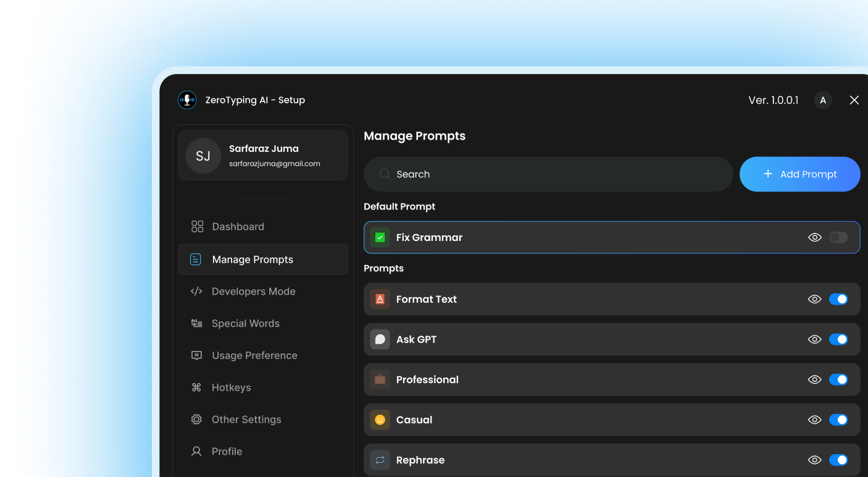Preview Ask GPT using its eye icon

click(815, 339)
